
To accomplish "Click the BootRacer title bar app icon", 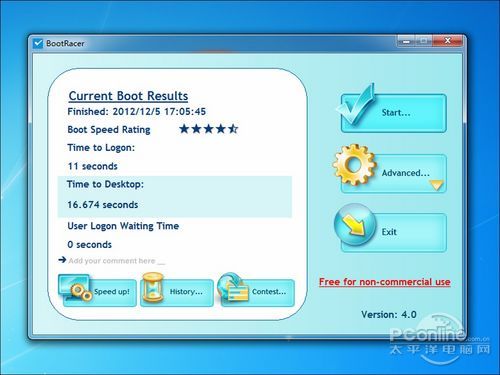I will (x=38, y=43).
